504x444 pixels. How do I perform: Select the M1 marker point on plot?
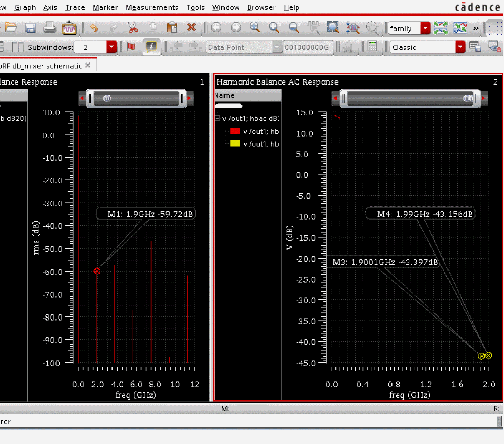(97, 271)
